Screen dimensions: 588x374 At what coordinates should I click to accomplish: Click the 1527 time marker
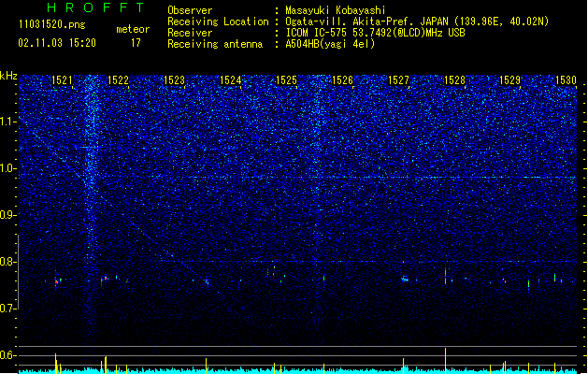tap(398, 80)
